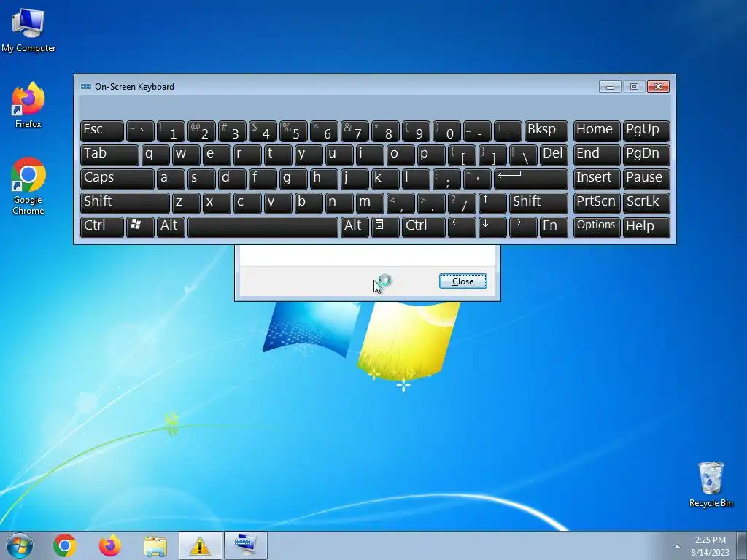The width and height of the screenshot is (747, 560).
Task: Toggle the Fn key
Action: [x=554, y=227]
